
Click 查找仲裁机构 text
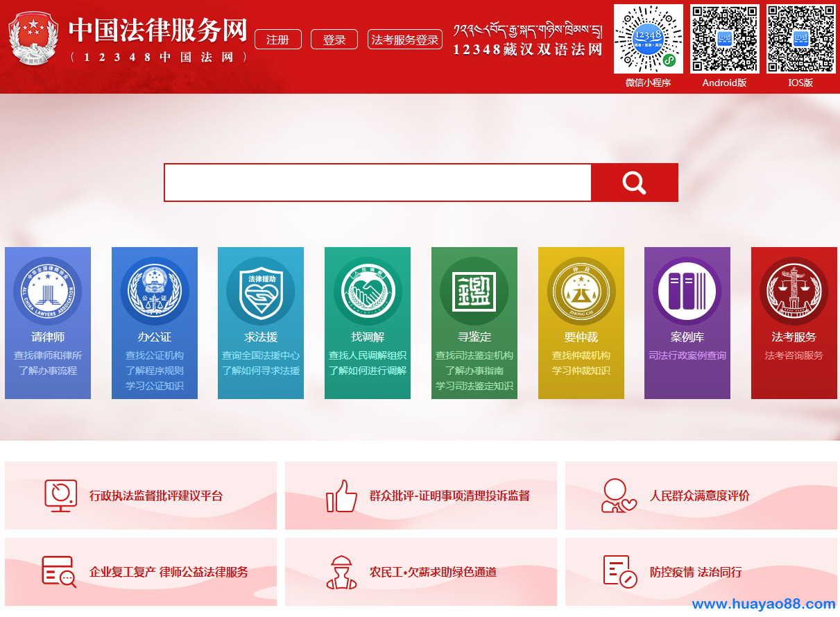pos(581,355)
